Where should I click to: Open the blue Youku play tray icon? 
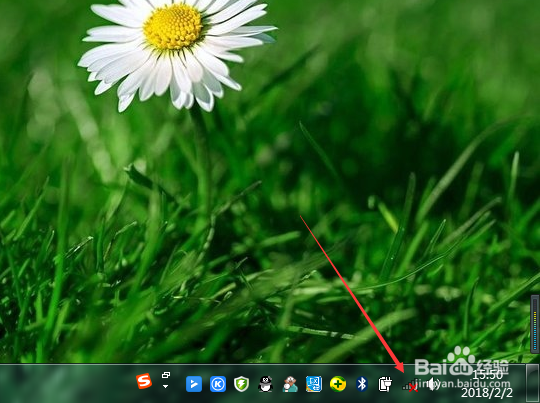tap(194, 384)
